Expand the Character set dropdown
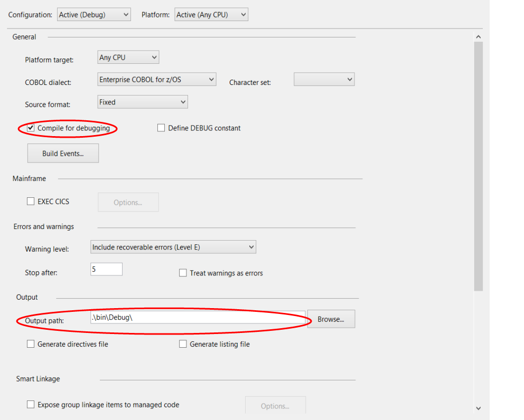Viewport: 524px width, 420px height. (324, 80)
